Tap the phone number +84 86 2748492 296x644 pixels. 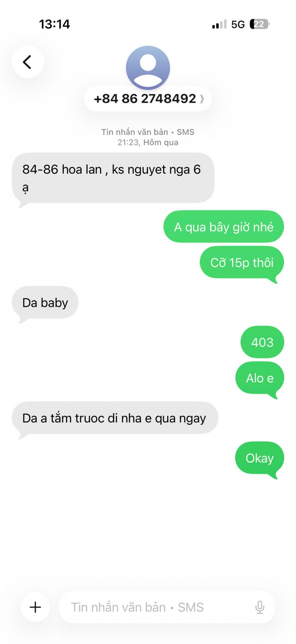145,99
